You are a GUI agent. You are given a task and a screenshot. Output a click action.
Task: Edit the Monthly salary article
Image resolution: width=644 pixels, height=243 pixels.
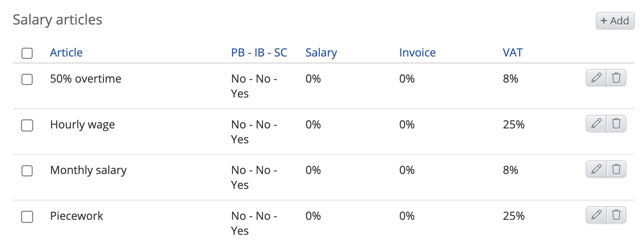click(596, 169)
